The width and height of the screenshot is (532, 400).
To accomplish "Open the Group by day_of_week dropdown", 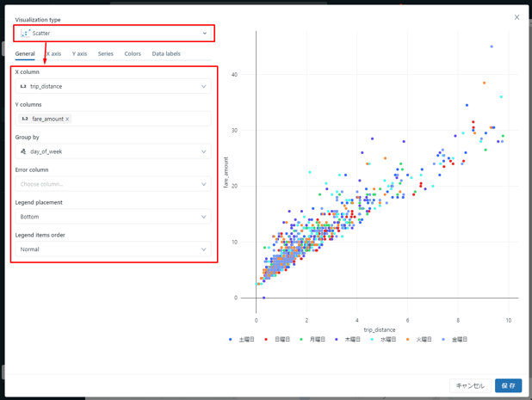I will click(x=114, y=151).
